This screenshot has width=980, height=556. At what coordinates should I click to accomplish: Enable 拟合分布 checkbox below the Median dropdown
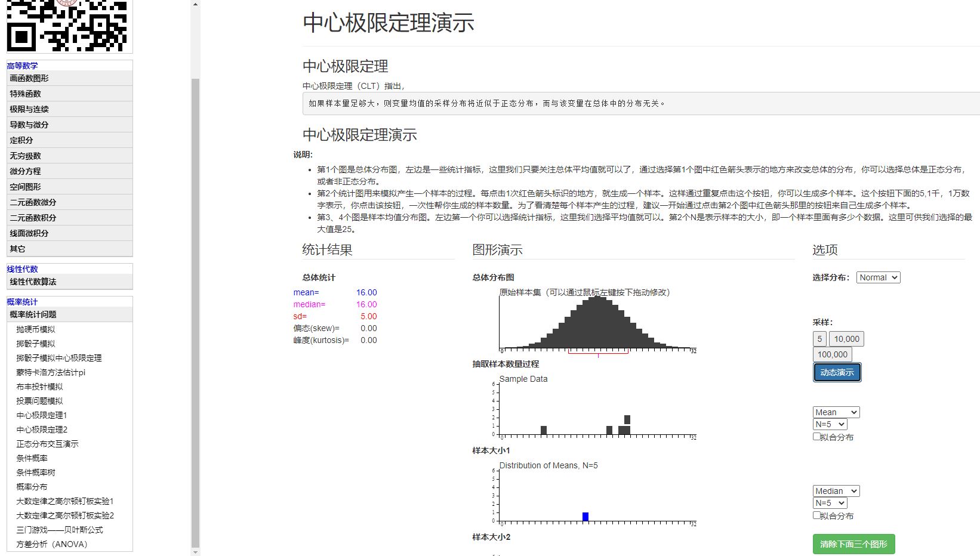[816, 515]
